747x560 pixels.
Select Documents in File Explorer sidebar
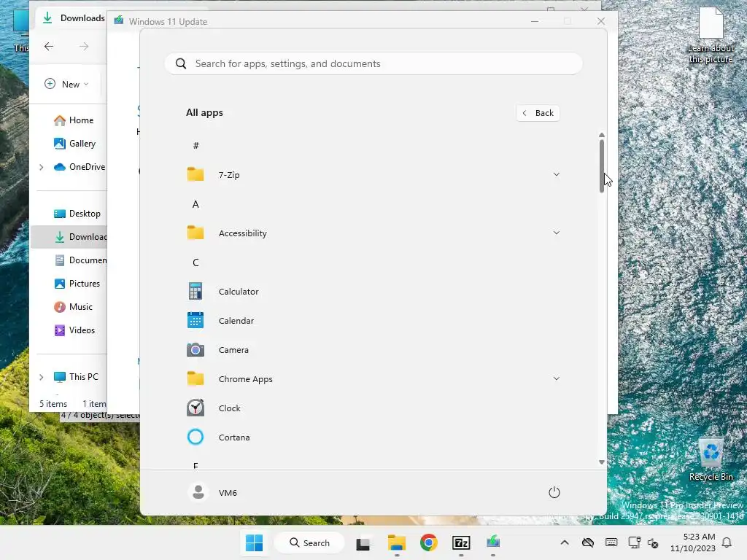(80, 260)
